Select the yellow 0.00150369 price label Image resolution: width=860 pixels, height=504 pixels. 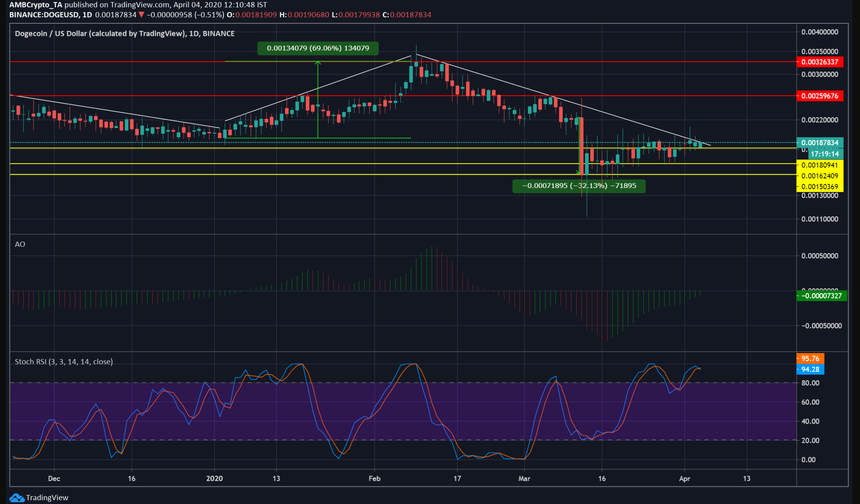820,186
